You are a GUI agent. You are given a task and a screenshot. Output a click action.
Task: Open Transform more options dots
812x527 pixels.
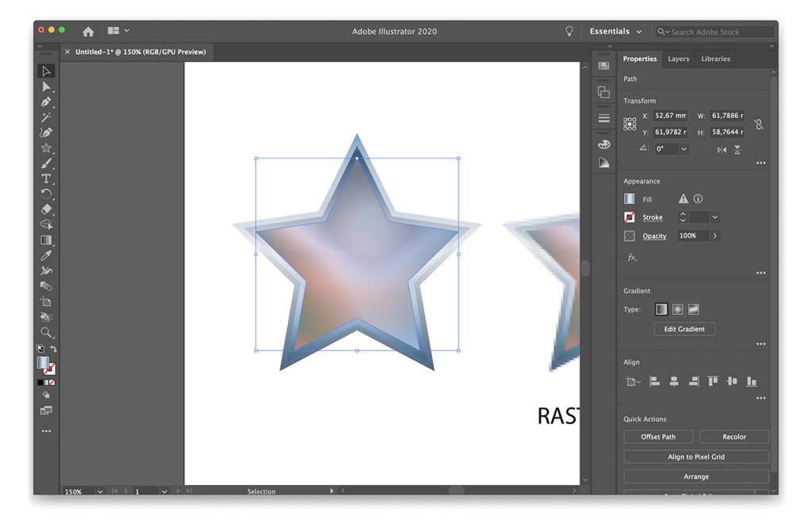(760, 163)
